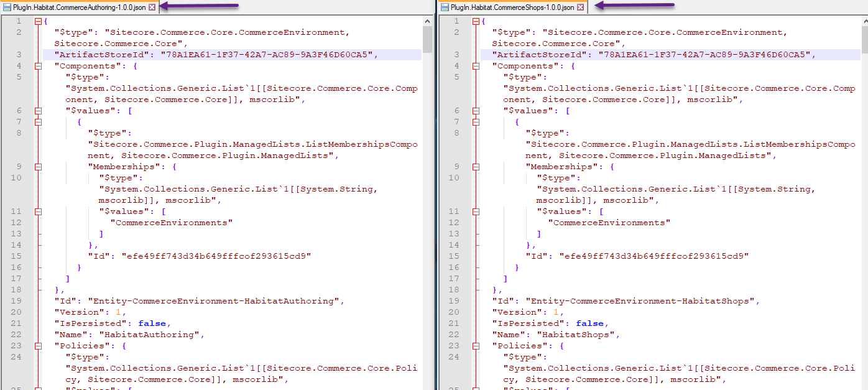Screen dimensions: 868x390
Task: Click "IsPersisted" false value in CommerceAuthoring file
Action: coord(152,323)
